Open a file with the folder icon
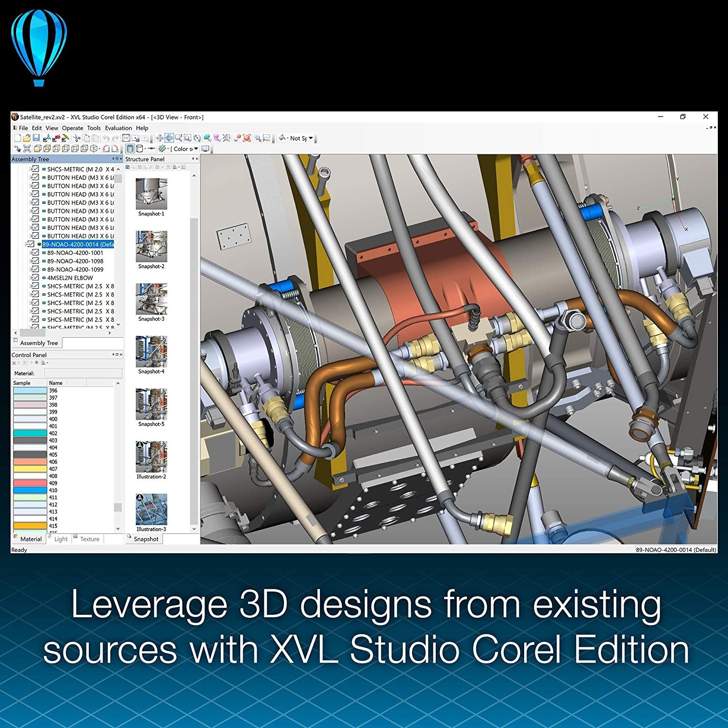The width and height of the screenshot is (728, 728). coord(27,138)
